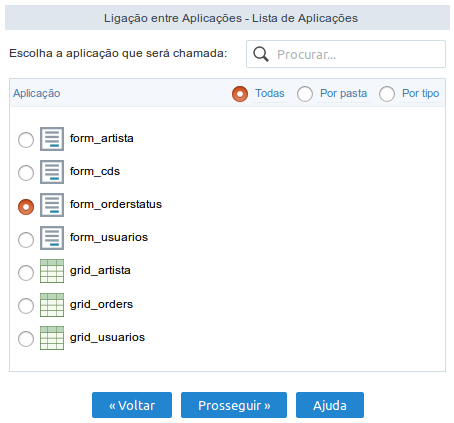Viewport: 454px width, 423px height.
Task: Click the form_usuarios name text
Action: click(109, 237)
